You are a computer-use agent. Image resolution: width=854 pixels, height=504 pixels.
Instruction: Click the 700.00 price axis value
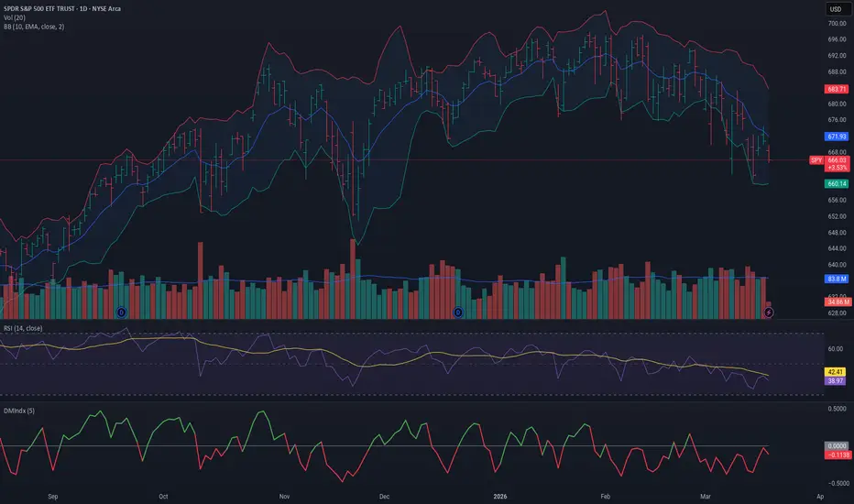click(x=837, y=24)
